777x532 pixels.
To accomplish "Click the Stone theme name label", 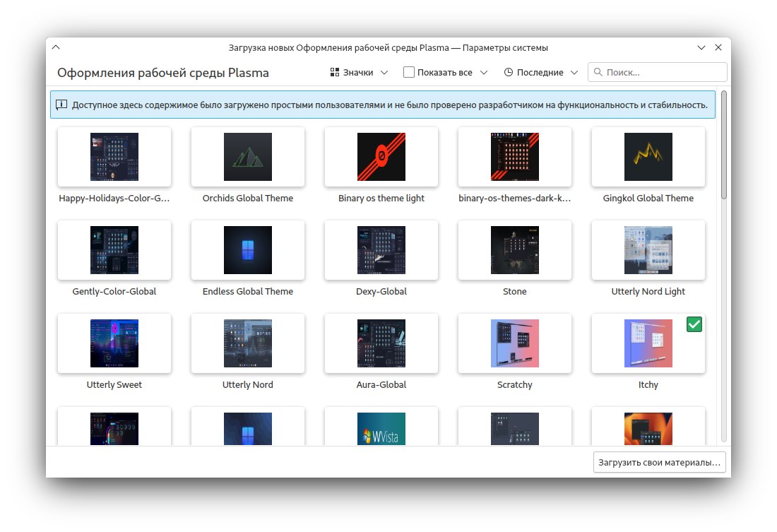I will tap(515, 292).
